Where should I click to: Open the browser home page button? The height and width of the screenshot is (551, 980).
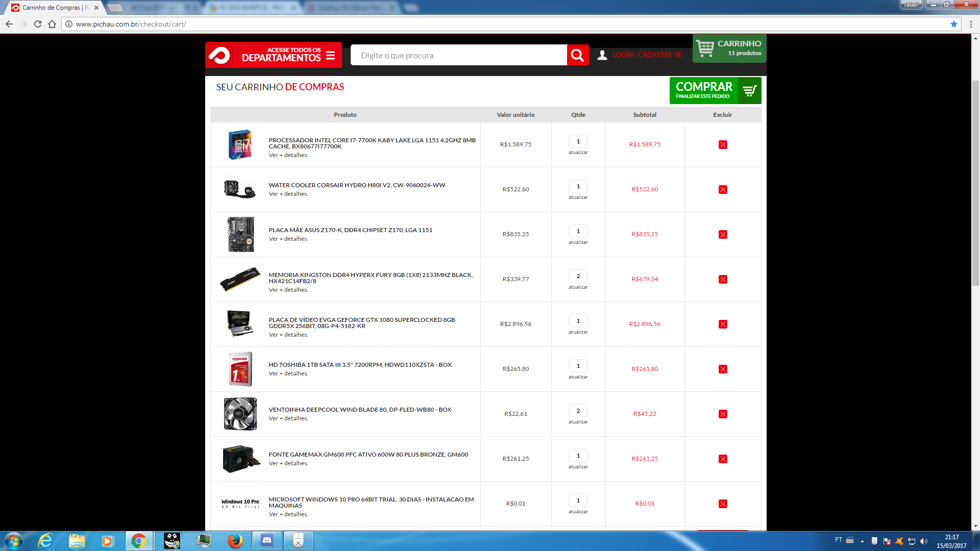pos(52,24)
